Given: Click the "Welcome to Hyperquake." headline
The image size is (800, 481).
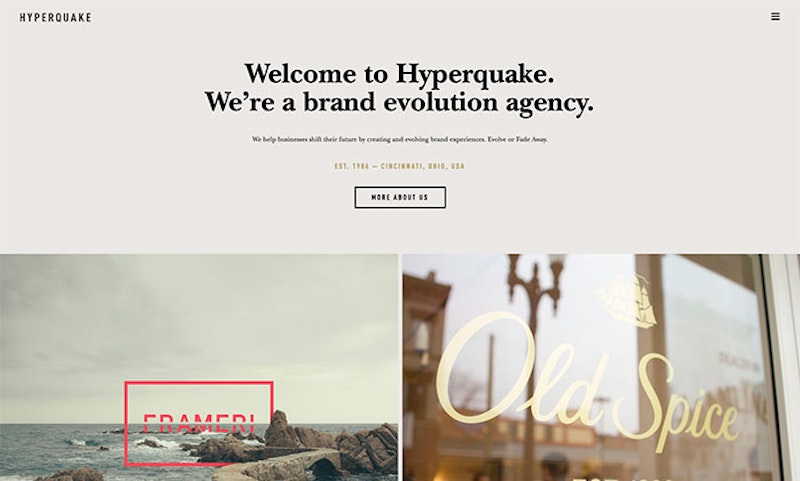Looking at the screenshot, I should [399, 73].
